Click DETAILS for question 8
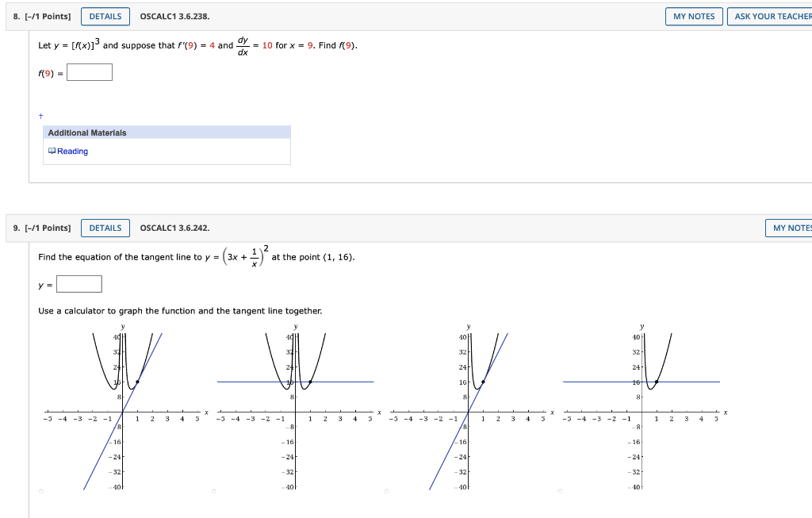Viewport: 812px width, 518px height. 105,16
